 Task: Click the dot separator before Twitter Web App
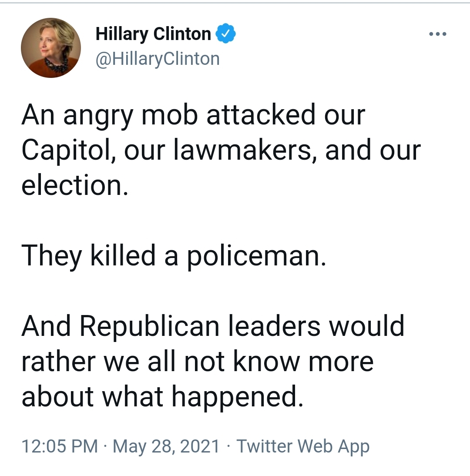point(228,446)
